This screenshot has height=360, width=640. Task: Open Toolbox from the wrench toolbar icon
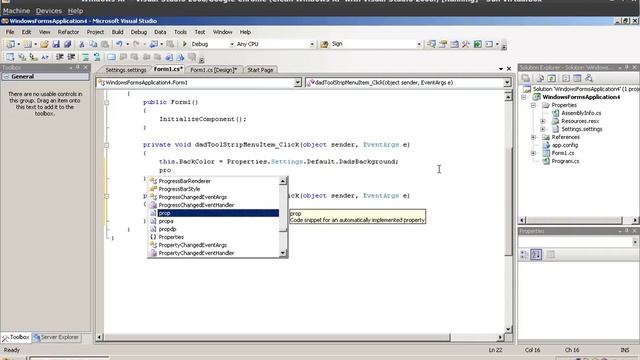tap(466, 44)
